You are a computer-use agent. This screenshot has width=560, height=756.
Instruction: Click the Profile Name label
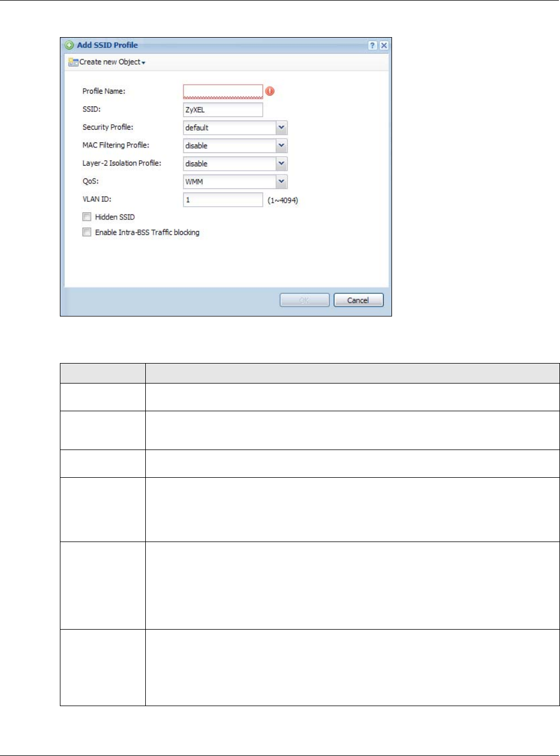click(104, 91)
